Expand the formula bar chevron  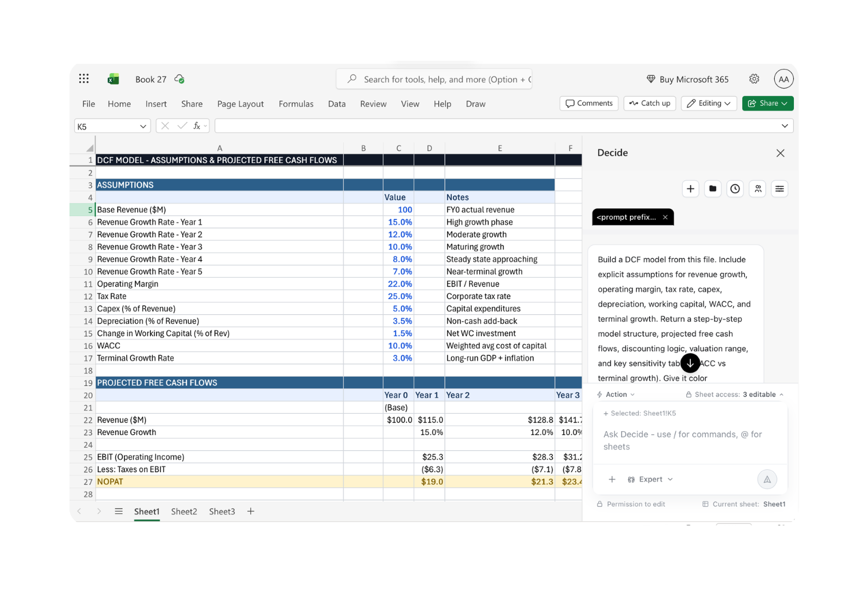coord(785,126)
